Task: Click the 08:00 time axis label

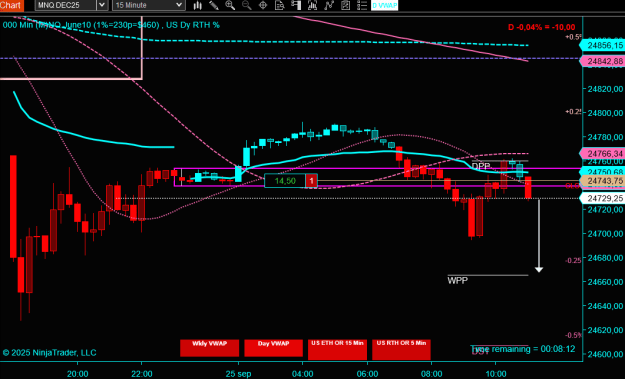Action: 431,374
